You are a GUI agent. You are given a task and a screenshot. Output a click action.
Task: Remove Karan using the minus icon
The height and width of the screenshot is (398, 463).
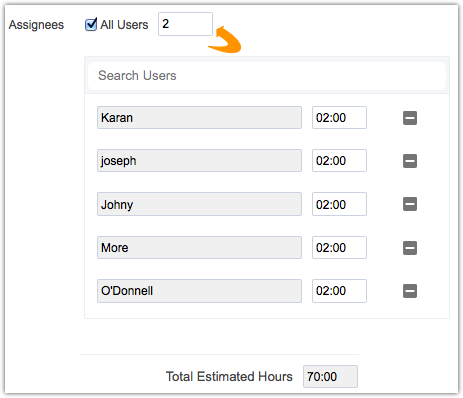click(x=410, y=118)
